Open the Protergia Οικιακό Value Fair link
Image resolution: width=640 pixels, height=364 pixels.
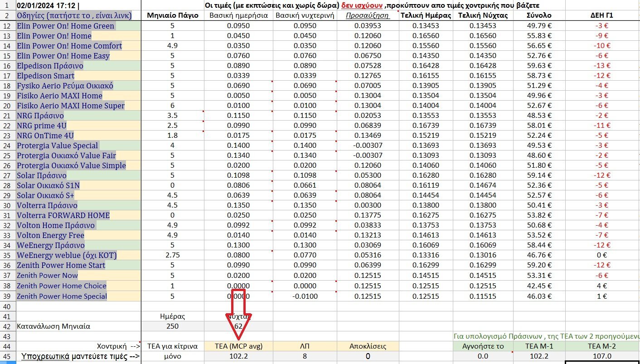point(66,155)
